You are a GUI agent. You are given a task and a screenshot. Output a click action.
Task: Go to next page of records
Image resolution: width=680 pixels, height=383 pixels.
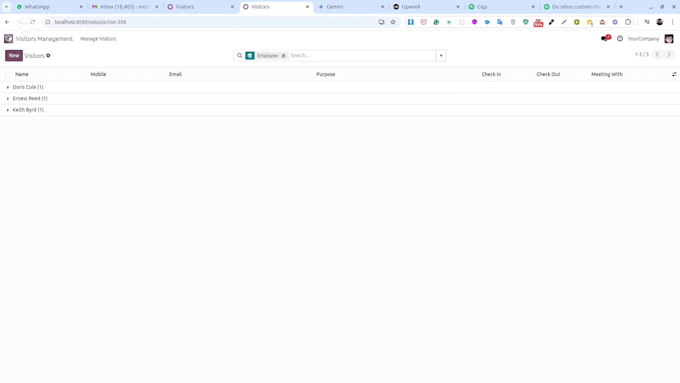point(669,55)
